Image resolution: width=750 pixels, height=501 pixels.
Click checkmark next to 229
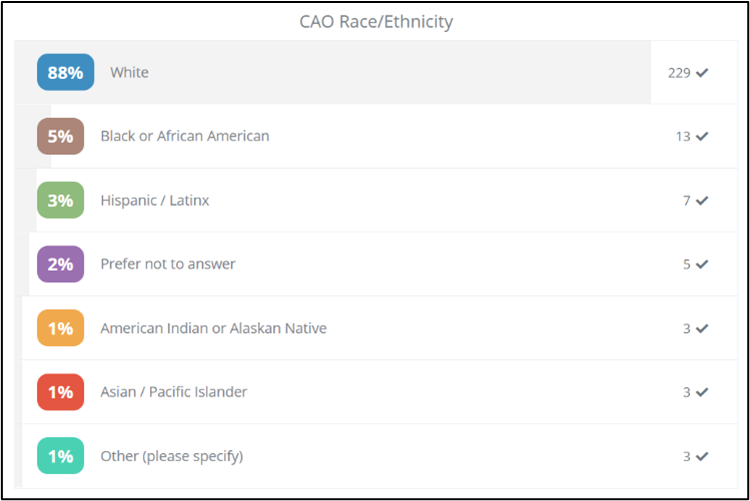(x=702, y=73)
